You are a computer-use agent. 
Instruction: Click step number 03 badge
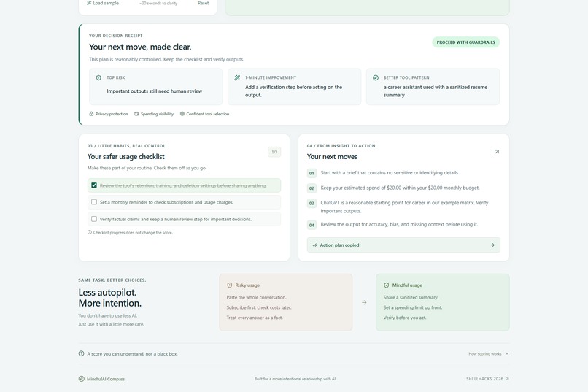click(312, 204)
